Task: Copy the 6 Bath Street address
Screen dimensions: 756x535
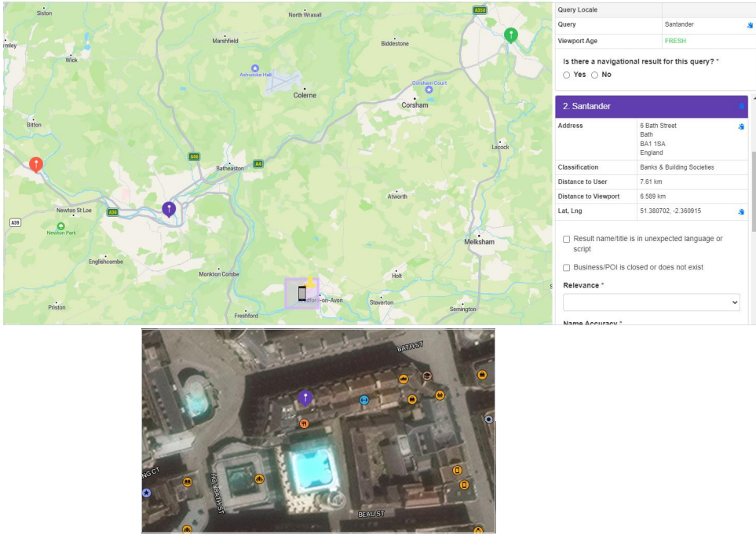Action: pos(741,126)
